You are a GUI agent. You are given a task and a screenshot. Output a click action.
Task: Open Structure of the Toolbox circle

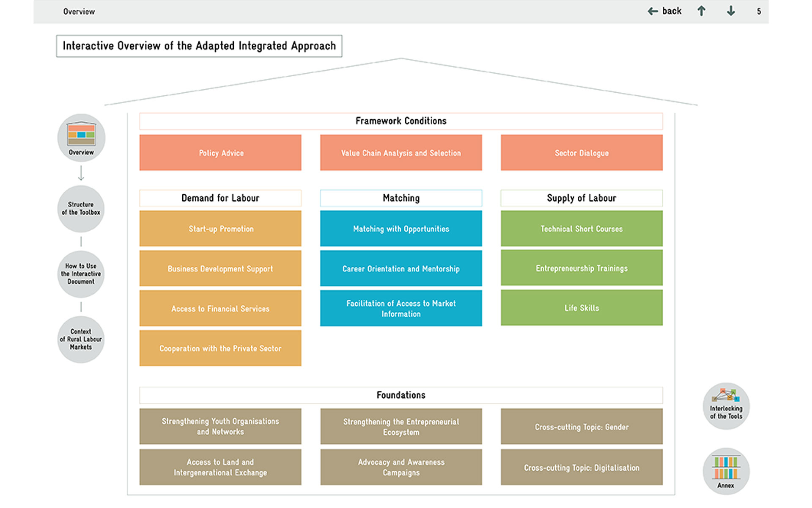(81, 209)
